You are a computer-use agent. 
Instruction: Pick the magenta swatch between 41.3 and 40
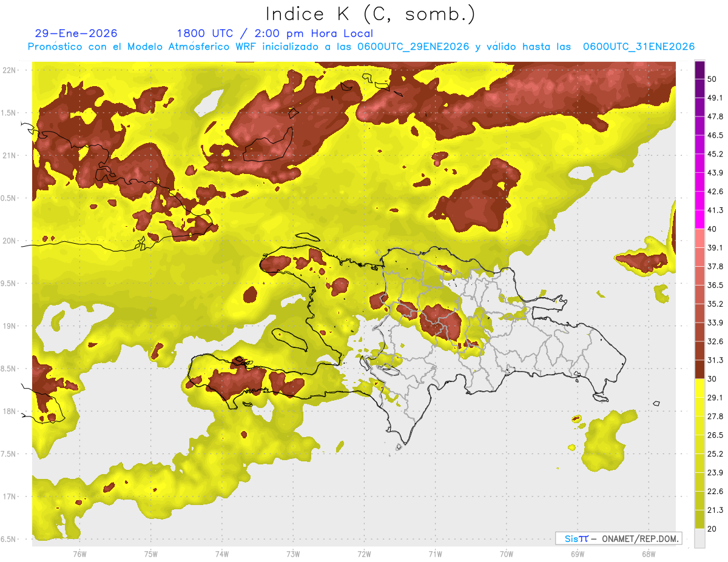(x=699, y=219)
